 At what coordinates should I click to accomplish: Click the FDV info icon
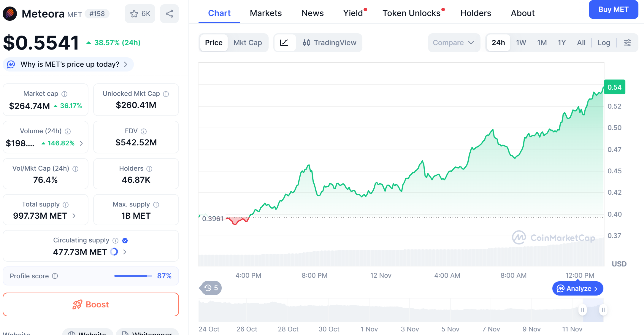point(144,131)
